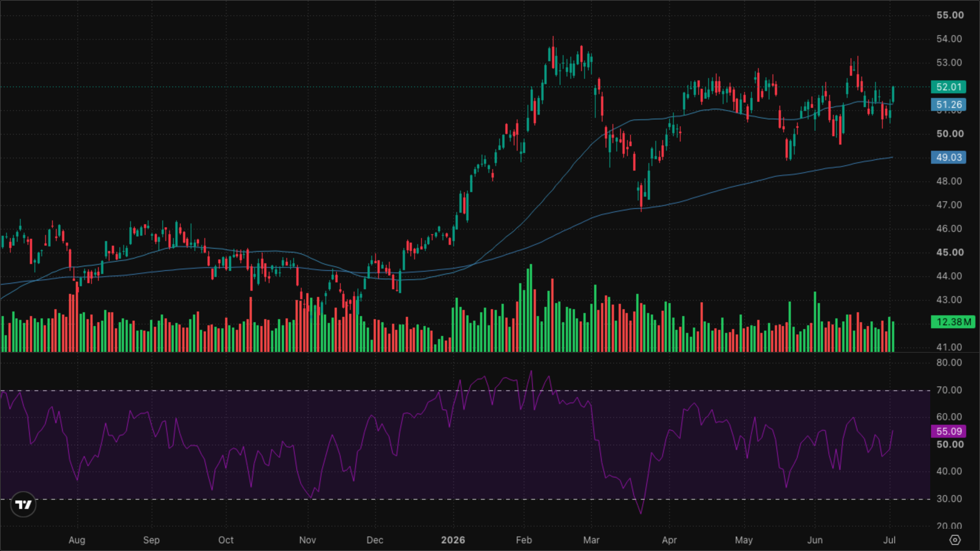980x551 pixels.
Task: Select the 52.01 current price label
Action: [x=949, y=87]
